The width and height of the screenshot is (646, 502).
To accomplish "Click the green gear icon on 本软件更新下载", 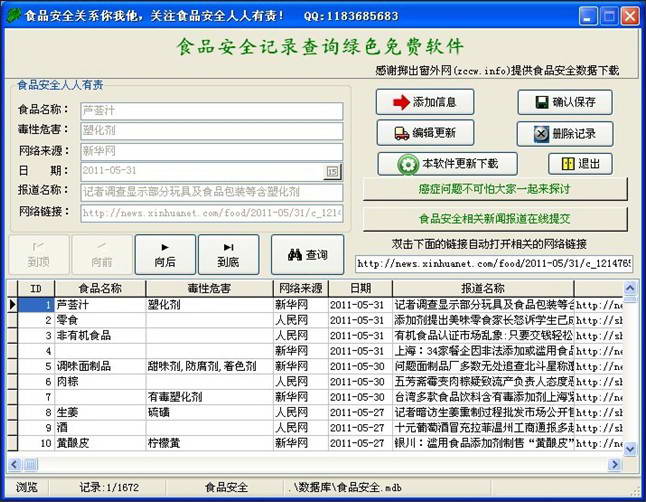I will pos(408,164).
